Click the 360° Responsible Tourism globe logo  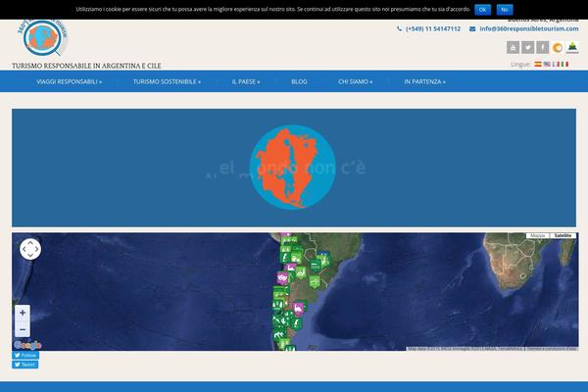click(x=43, y=37)
